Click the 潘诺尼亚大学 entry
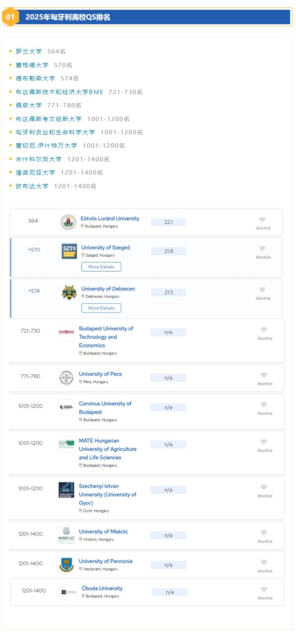This screenshot has width=296, height=644. [35, 173]
